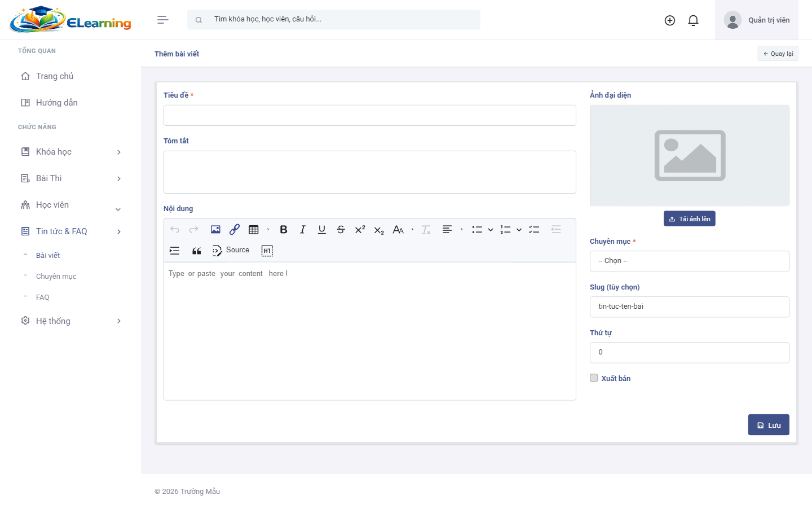Screen dimensions: 812x508
Task: Apply strikethrough formatting
Action: 341,230
